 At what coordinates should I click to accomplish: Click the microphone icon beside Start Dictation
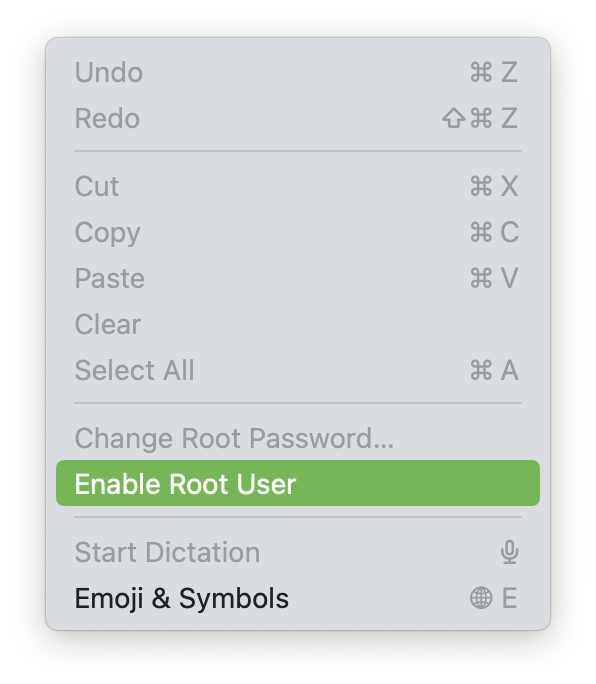click(x=509, y=552)
